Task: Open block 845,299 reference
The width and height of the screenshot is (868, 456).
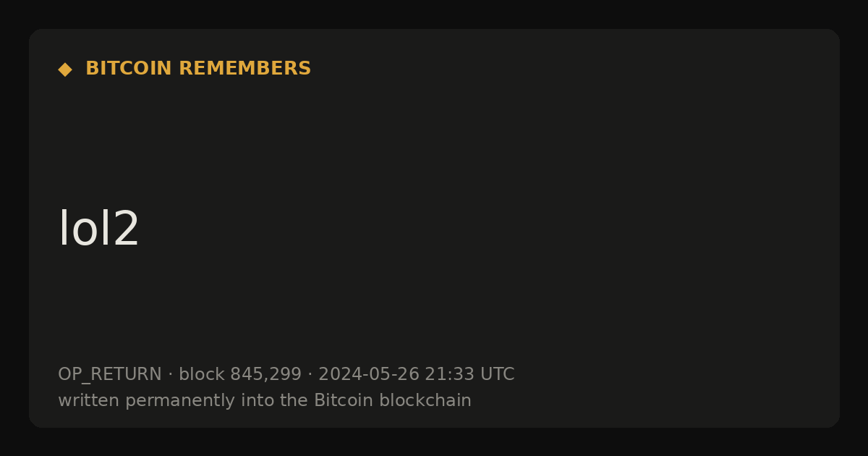Action: tap(240, 375)
